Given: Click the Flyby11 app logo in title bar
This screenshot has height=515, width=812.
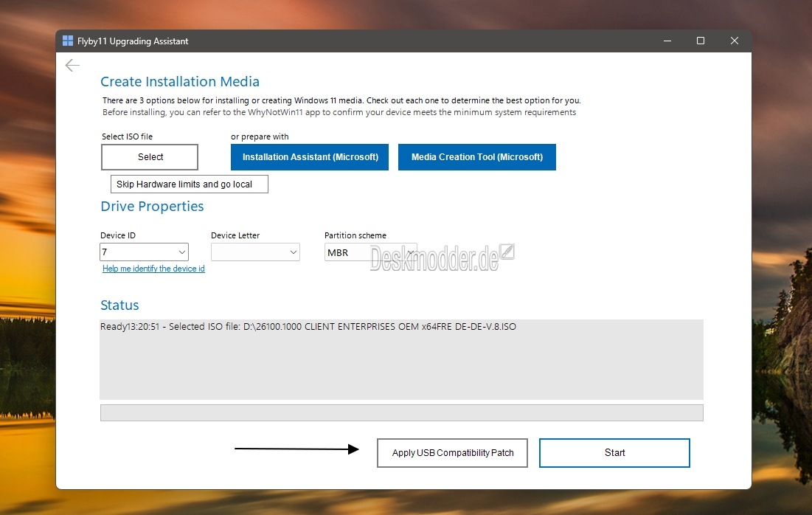Looking at the screenshot, I should click(x=68, y=41).
